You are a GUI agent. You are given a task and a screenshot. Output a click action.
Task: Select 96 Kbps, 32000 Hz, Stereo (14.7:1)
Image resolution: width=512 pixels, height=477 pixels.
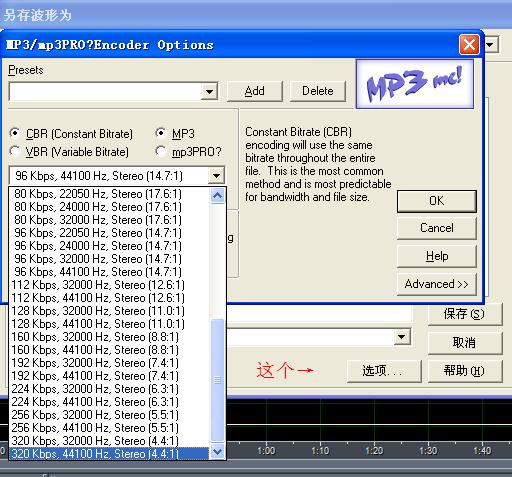tap(109, 259)
